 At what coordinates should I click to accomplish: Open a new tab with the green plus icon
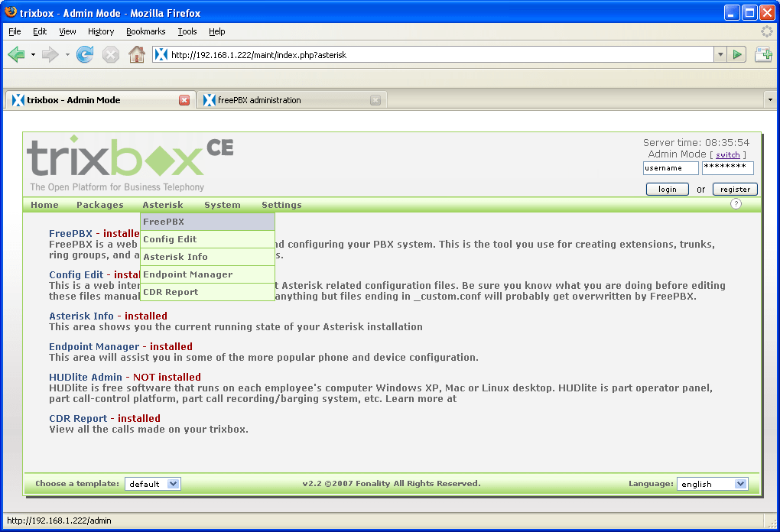click(x=763, y=55)
